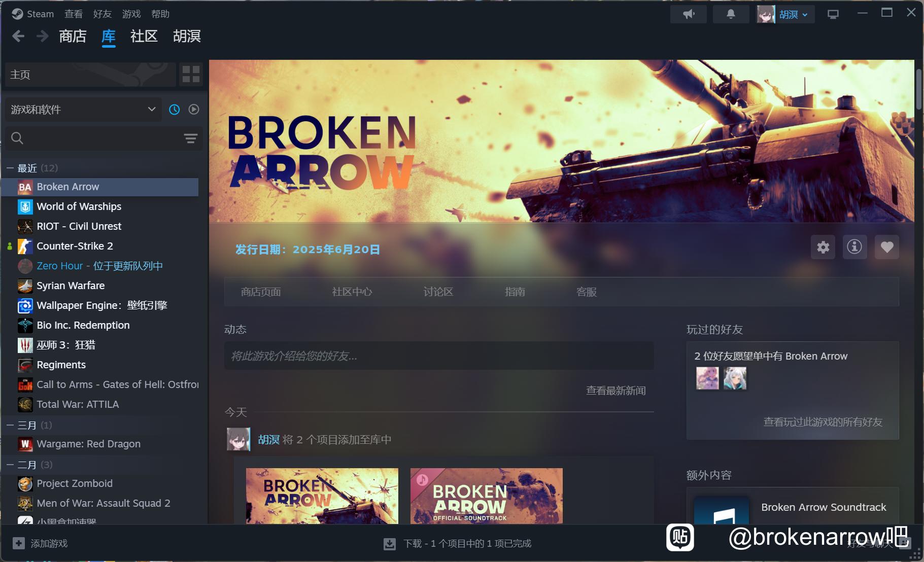
Task: Select Call to Arms - Gates of Hell
Action: [x=100, y=384]
